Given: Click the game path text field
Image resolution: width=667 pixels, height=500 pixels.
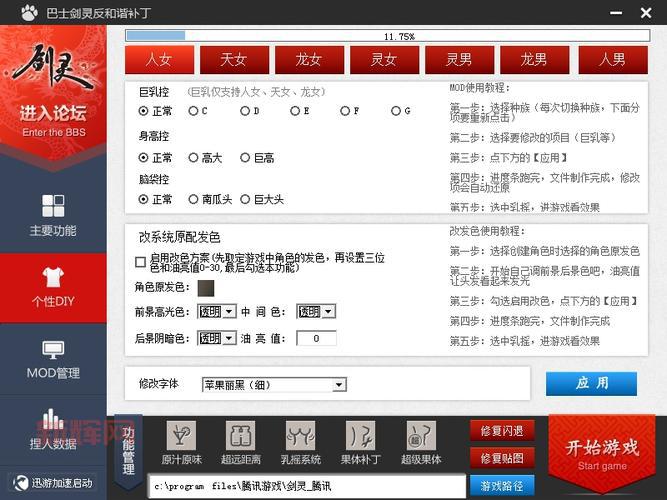Looking at the screenshot, I should pyautogui.click(x=307, y=486).
